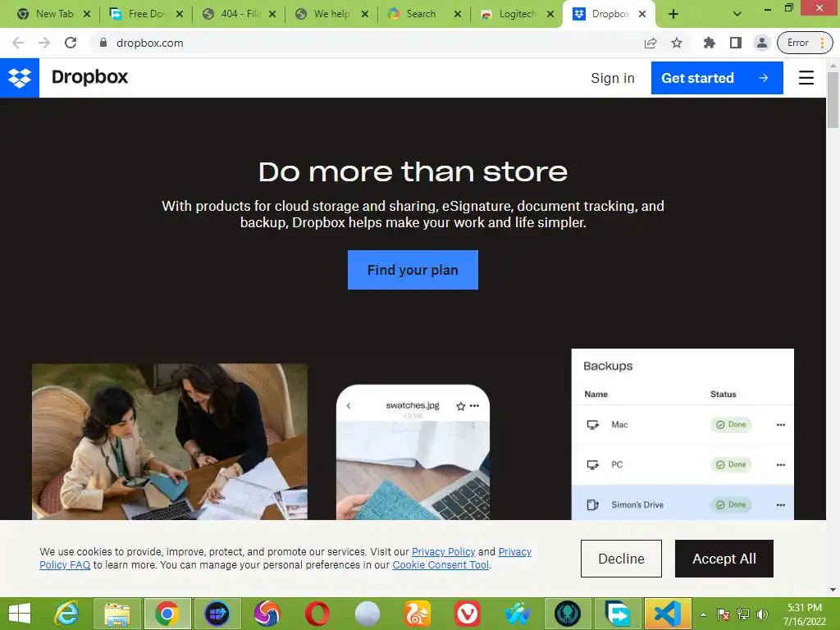Image resolution: width=840 pixels, height=630 pixels.
Task: Switch to the Logitech tab
Action: click(x=517, y=14)
